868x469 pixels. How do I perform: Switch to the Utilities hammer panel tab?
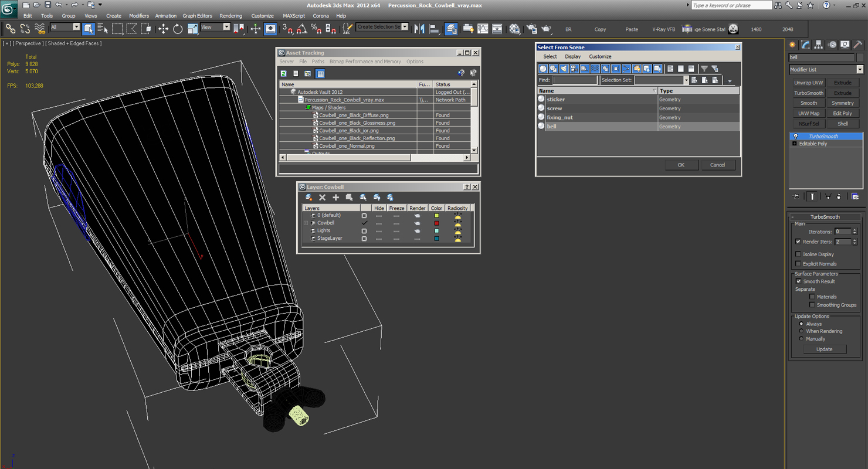(857, 45)
